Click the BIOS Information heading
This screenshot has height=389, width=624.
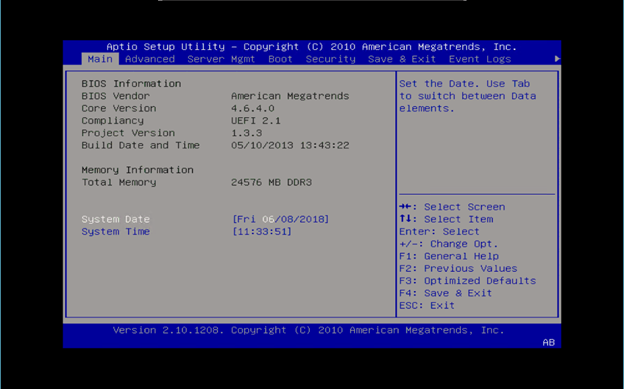131,84
